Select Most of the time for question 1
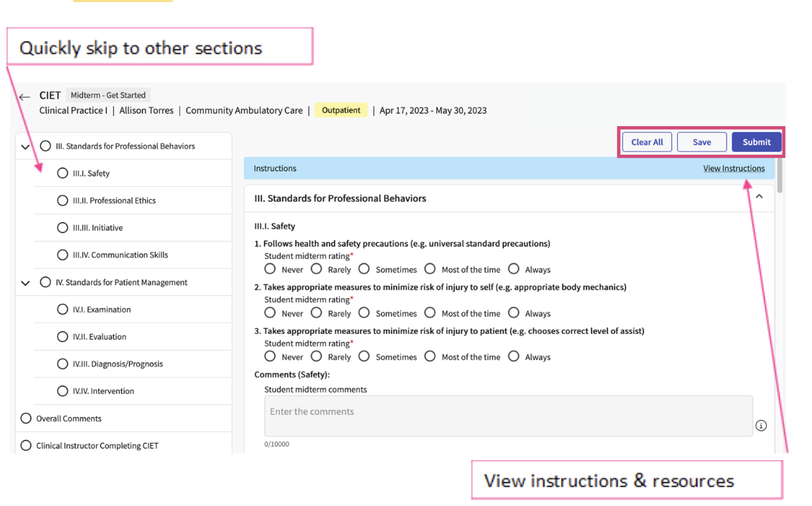Image resolution: width=812 pixels, height=506 pixels. [430, 269]
